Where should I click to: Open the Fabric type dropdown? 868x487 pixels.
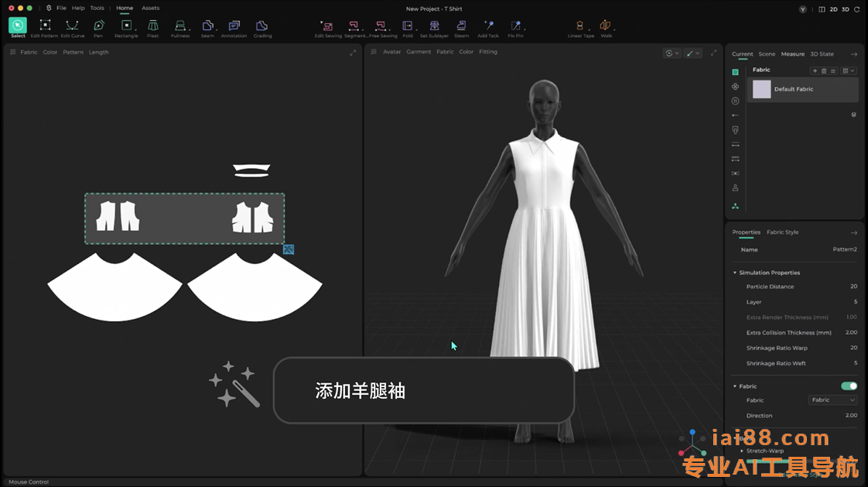point(832,400)
